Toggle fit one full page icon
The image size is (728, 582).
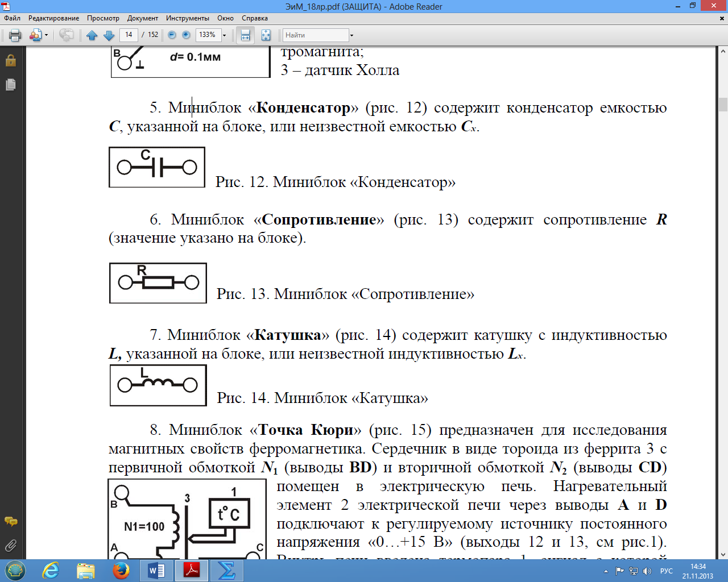tap(266, 35)
